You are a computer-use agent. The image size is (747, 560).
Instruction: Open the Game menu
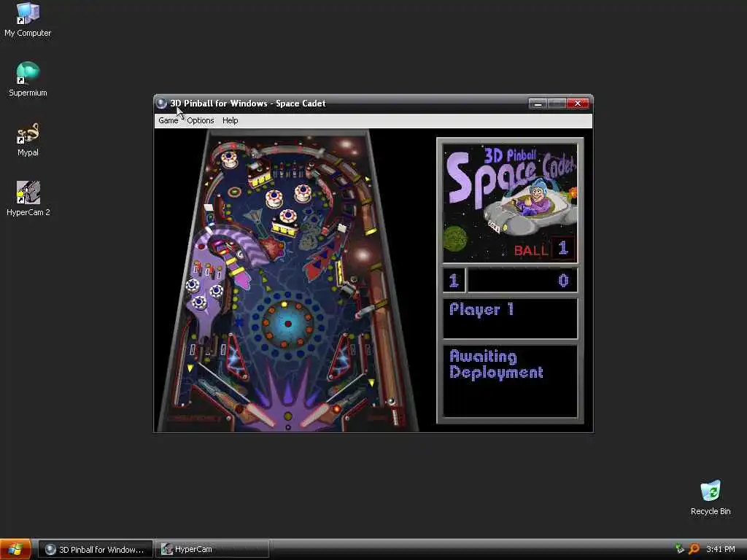[x=169, y=120]
